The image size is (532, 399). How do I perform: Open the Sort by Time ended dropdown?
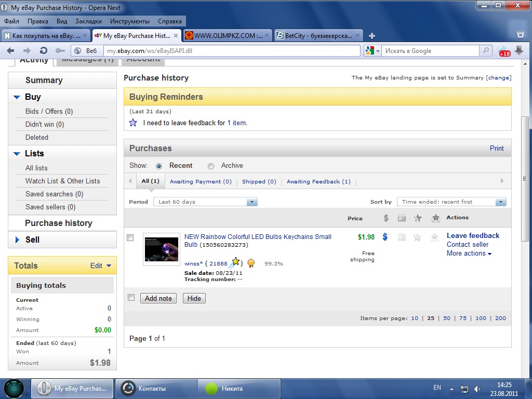pyautogui.click(x=451, y=202)
